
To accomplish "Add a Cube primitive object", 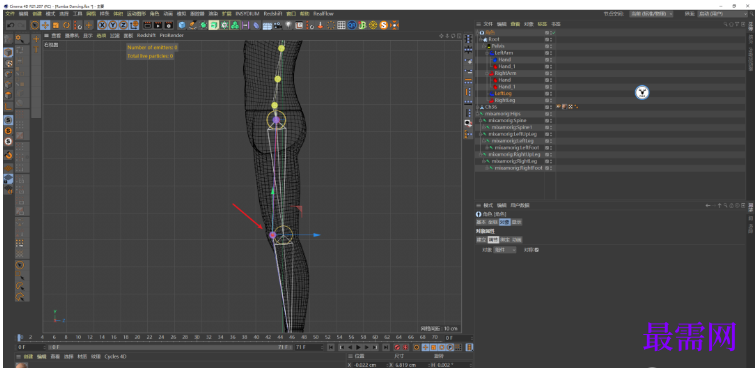I will click(182, 25).
